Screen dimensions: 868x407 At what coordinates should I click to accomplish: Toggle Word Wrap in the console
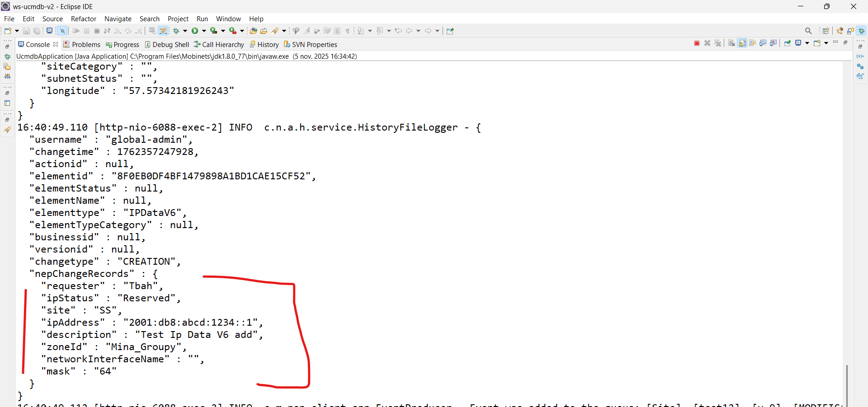753,43
